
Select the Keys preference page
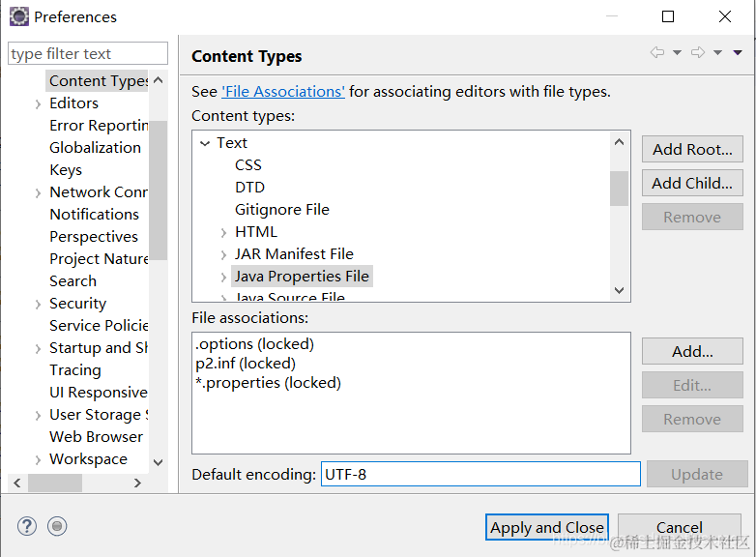66,170
